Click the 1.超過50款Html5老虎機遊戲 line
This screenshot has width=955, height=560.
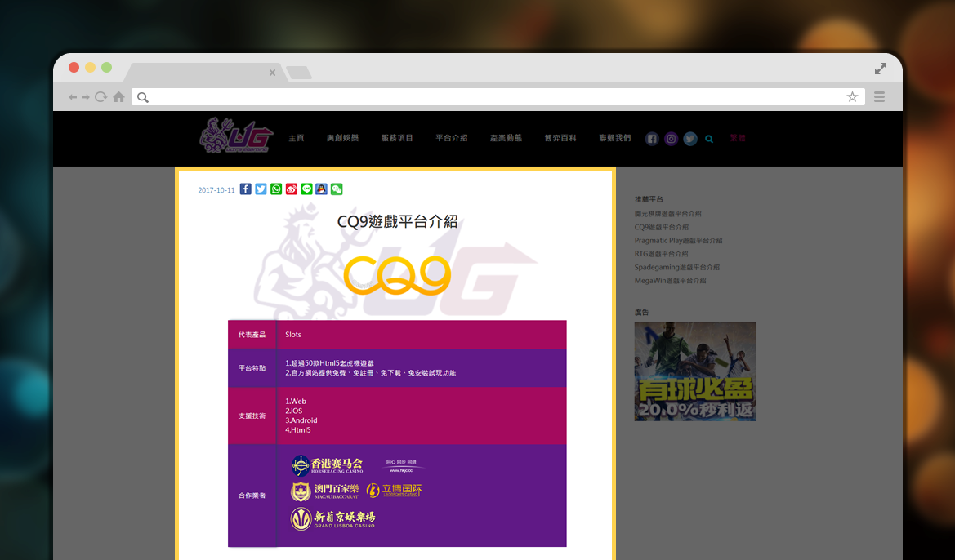(329, 363)
